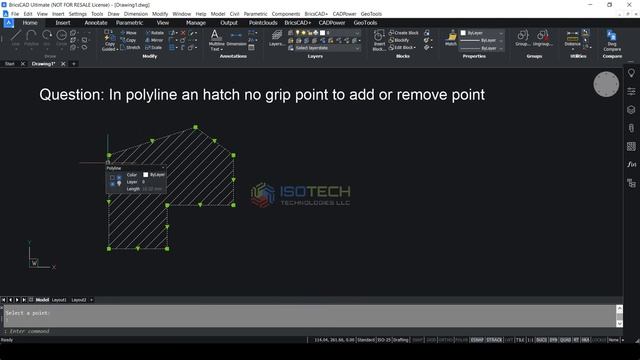Select the Polyline draw tool
This screenshot has height=360, width=640.
tap(31, 38)
